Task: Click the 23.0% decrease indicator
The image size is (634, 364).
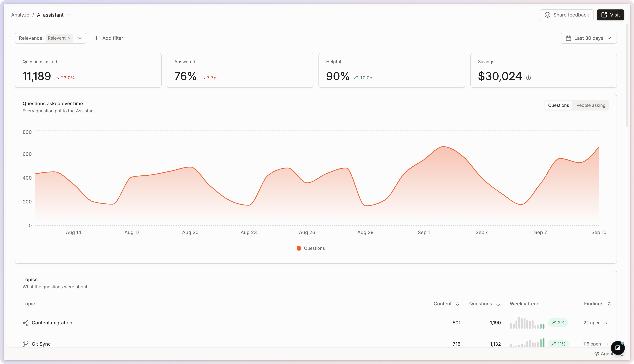Action: pyautogui.click(x=65, y=78)
